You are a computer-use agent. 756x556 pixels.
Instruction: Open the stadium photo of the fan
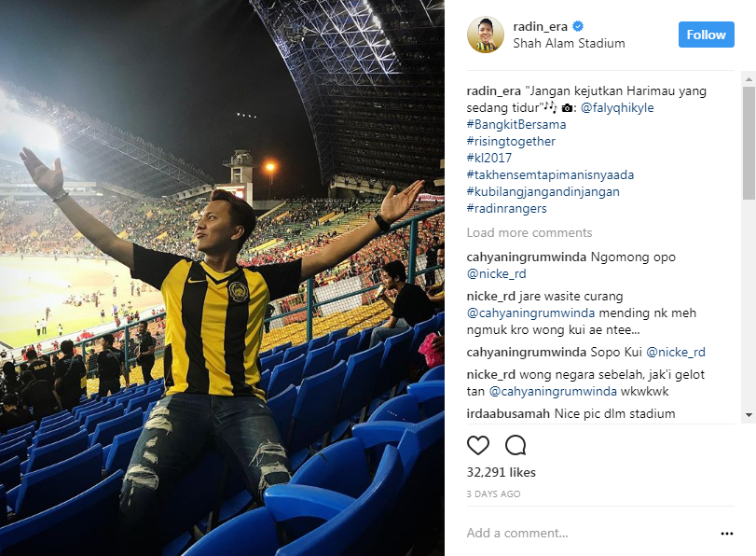click(222, 278)
